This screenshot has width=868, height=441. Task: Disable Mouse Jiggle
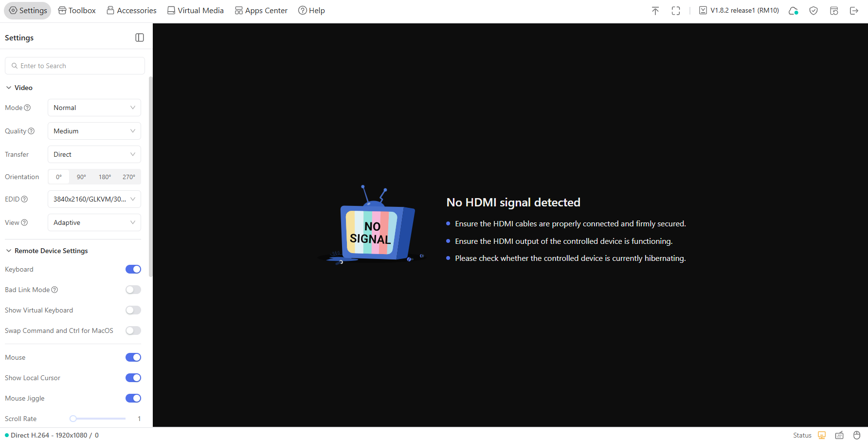coord(133,398)
